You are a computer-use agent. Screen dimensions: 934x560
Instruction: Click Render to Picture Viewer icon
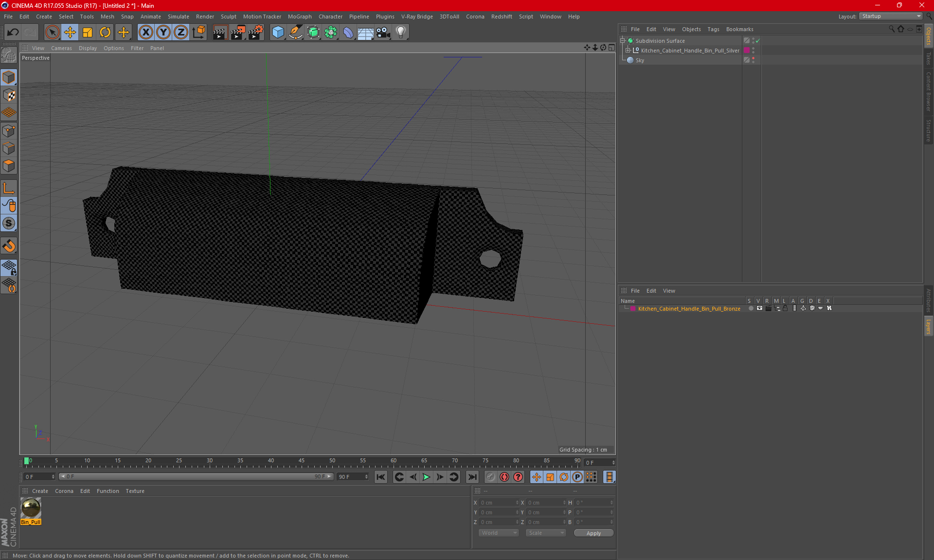pos(238,32)
